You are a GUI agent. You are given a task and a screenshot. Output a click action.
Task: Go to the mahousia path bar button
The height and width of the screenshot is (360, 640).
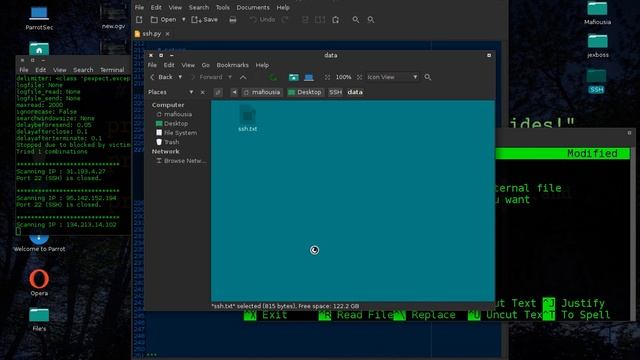point(262,92)
